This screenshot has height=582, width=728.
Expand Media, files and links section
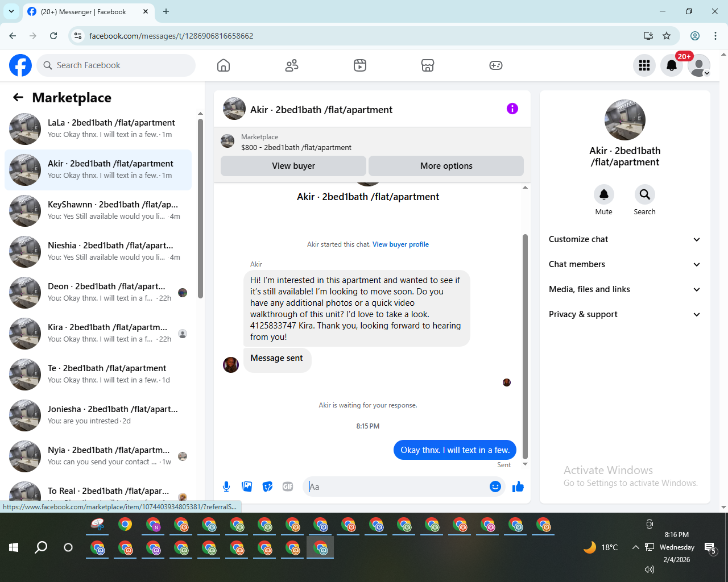[x=624, y=289]
